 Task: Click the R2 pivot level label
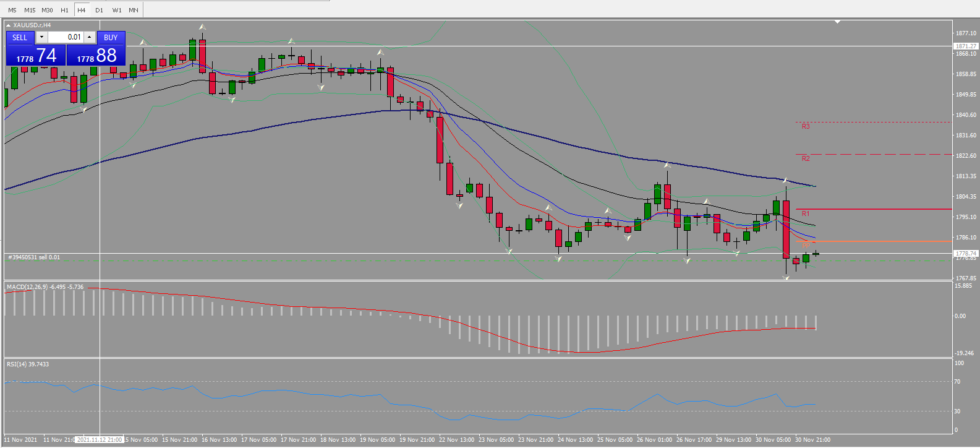click(x=806, y=158)
